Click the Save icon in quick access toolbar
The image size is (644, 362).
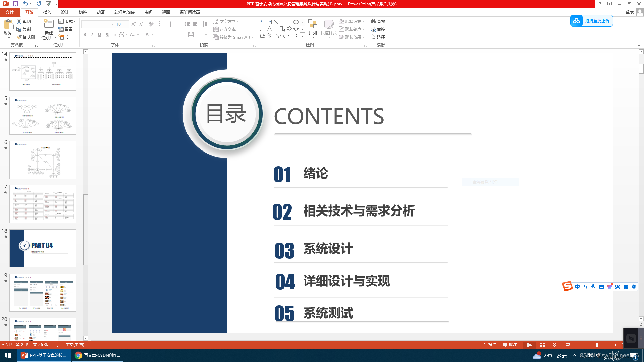(x=15, y=4)
